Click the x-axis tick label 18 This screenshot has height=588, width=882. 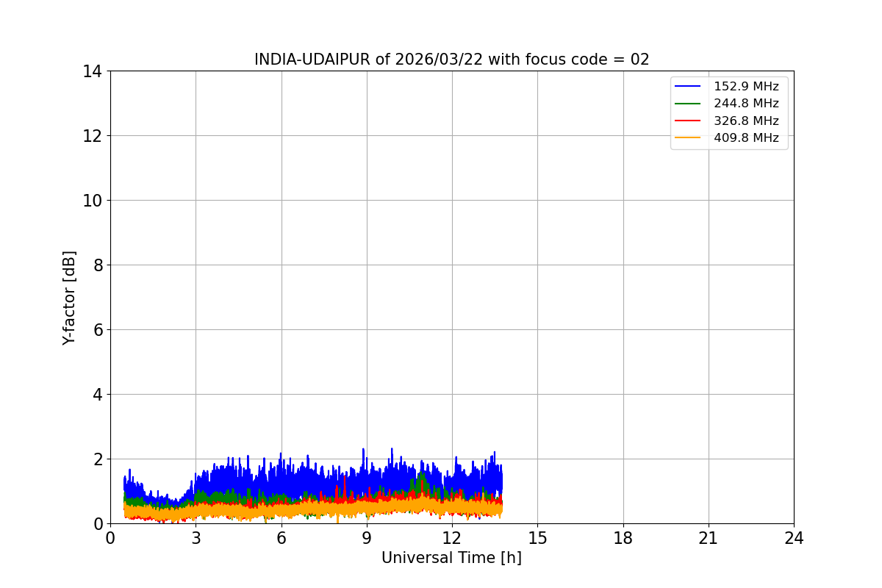point(623,538)
